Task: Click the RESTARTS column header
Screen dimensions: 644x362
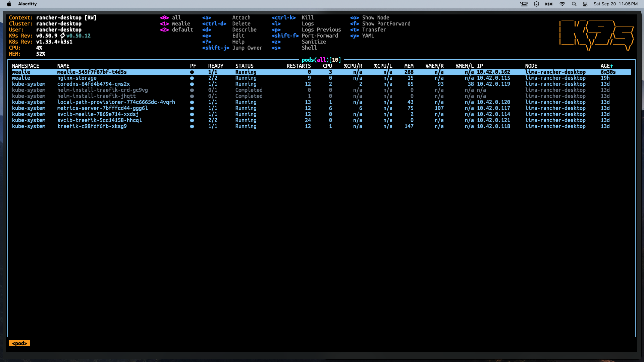Action: pos(299,66)
